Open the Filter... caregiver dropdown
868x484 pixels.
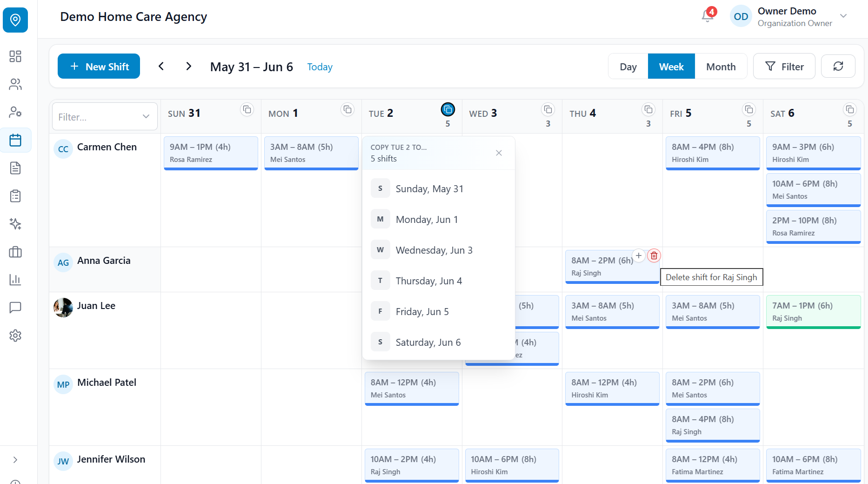tap(105, 116)
